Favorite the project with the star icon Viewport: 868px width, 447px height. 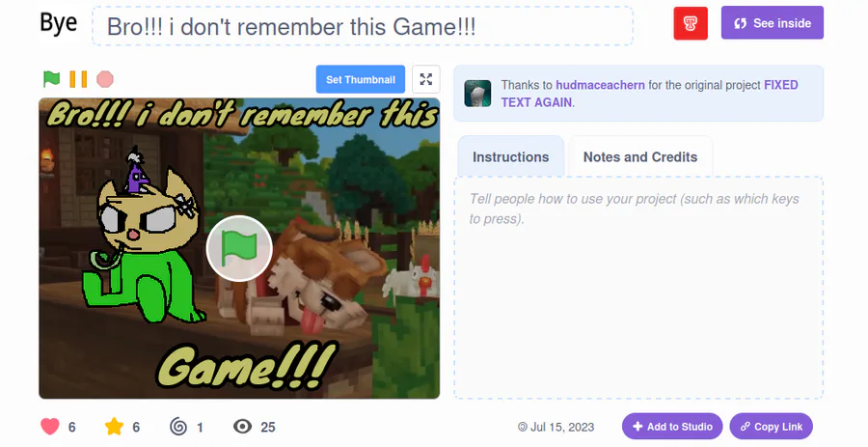click(x=114, y=427)
